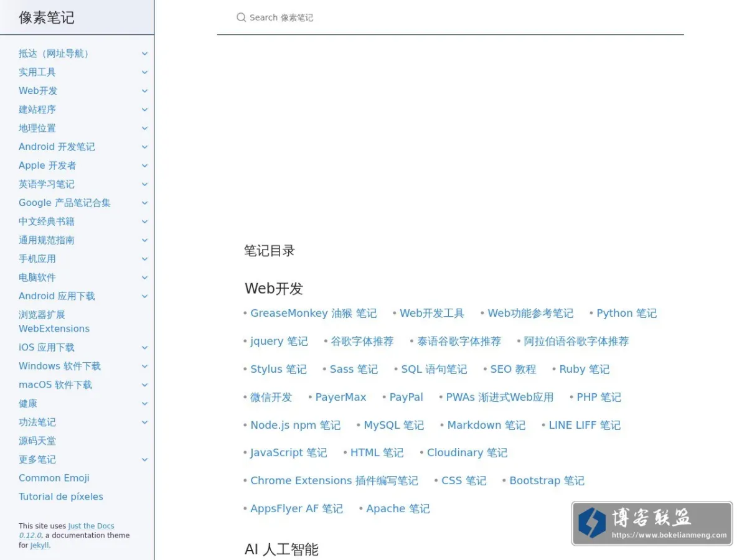Open GreaseMonkey 油猴 笔记 link

[314, 313]
